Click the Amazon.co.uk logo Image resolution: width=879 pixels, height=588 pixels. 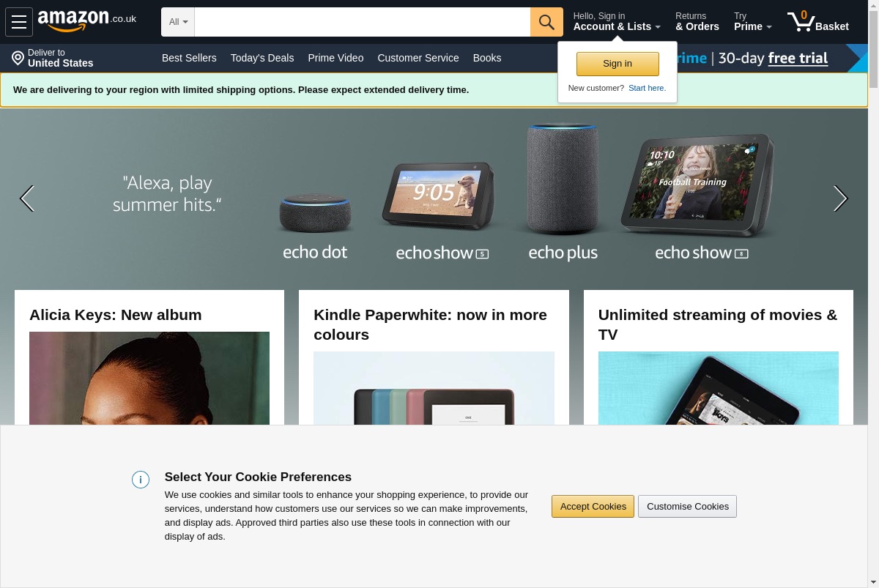(x=87, y=21)
